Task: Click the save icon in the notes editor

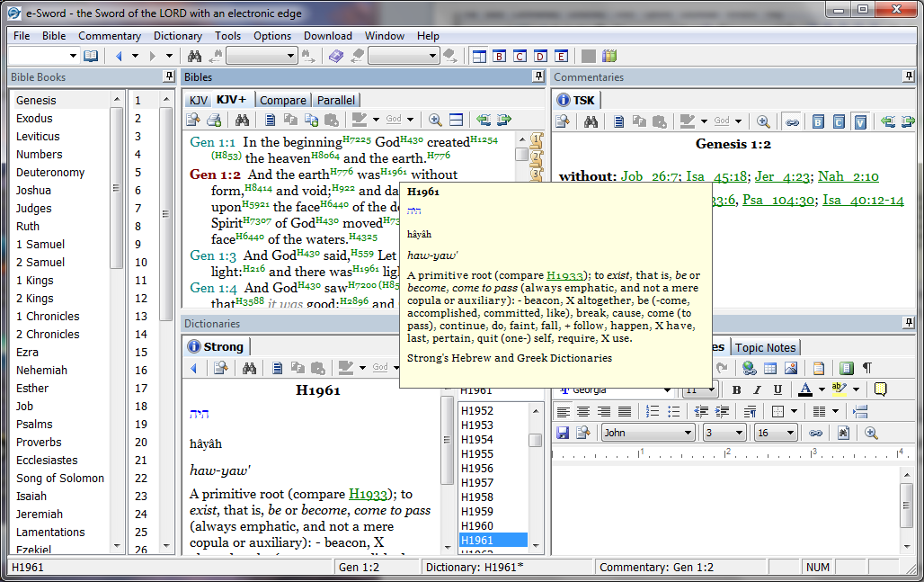Action: pyautogui.click(x=563, y=433)
